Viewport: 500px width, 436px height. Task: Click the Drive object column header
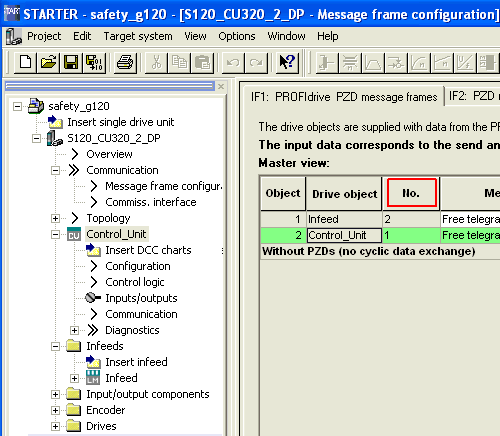tap(344, 193)
